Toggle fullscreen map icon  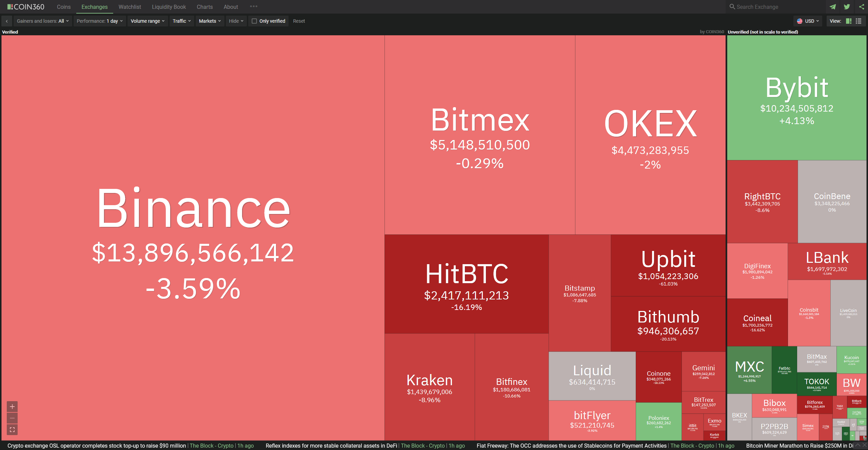(x=12, y=430)
